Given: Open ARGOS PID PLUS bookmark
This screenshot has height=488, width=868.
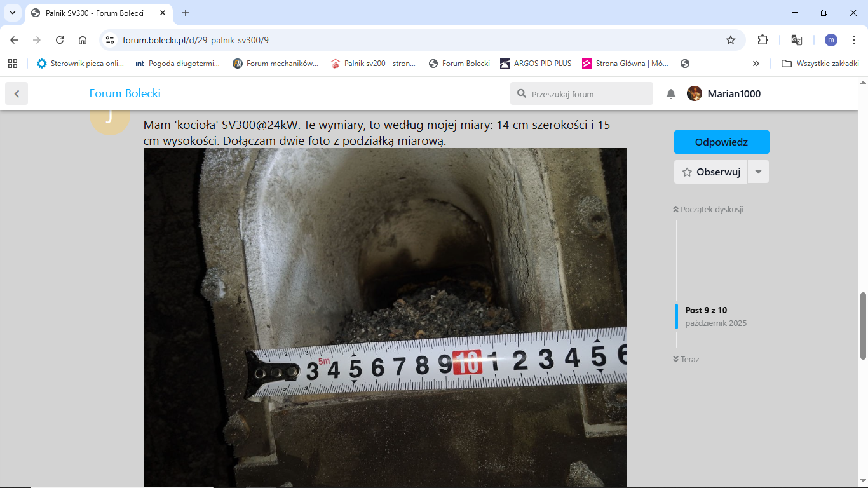Looking at the screenshot, I should pyautogui.click(x=536, y=64).
